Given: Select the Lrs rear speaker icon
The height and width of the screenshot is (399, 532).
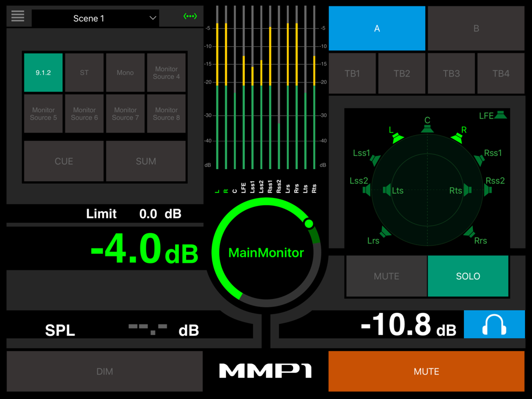Looking at the screenshot, I should tap(385, 232).
